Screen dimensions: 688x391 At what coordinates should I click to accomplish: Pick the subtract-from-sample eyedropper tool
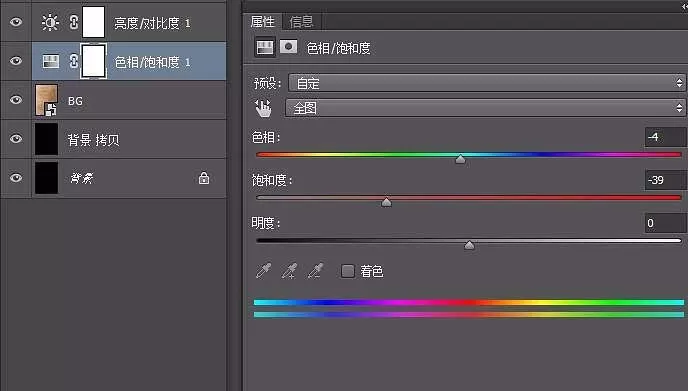[x=315, y=271]
